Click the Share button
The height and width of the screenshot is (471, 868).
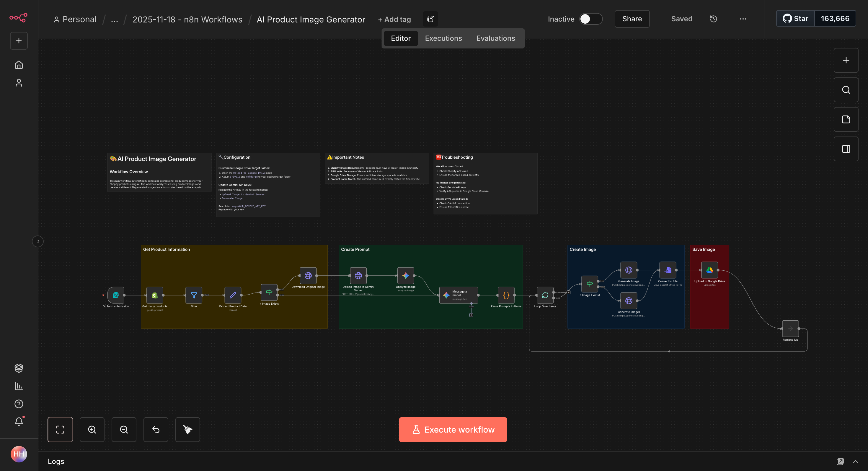(632, 19)
